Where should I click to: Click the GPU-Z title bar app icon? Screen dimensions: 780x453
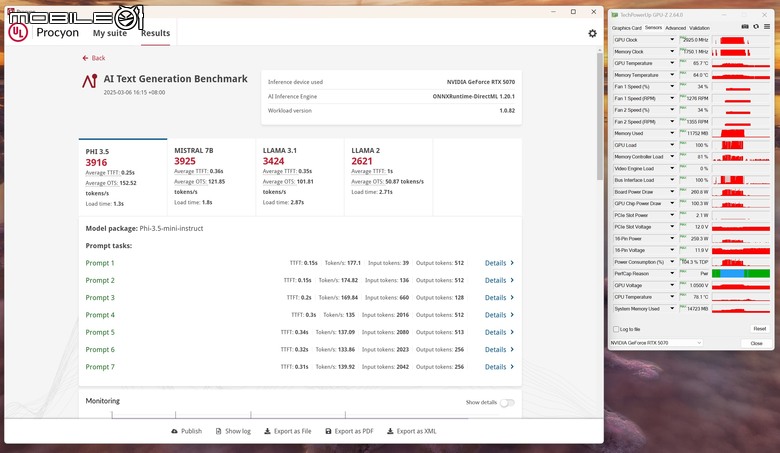[615, 15]
